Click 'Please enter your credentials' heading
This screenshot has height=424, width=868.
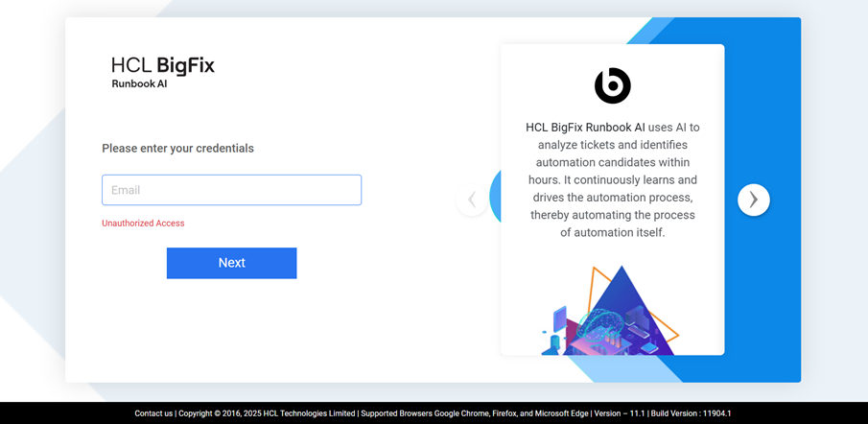(x=177, y=149)
